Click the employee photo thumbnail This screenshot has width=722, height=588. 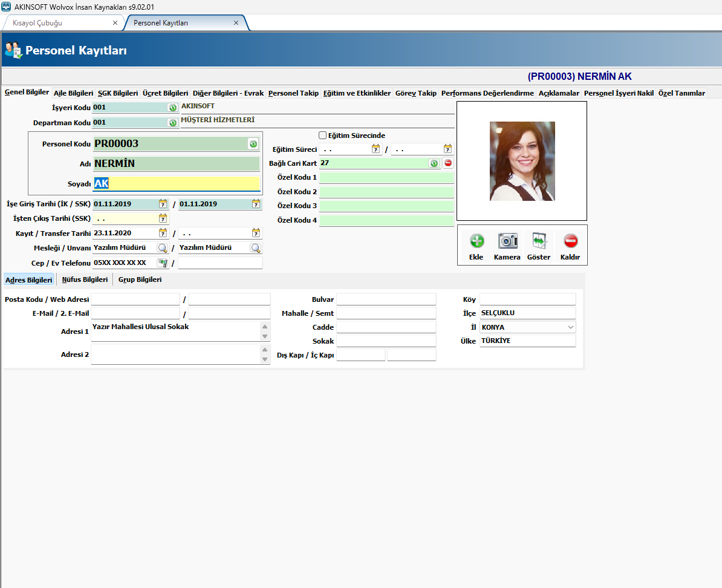pos(522,161)
